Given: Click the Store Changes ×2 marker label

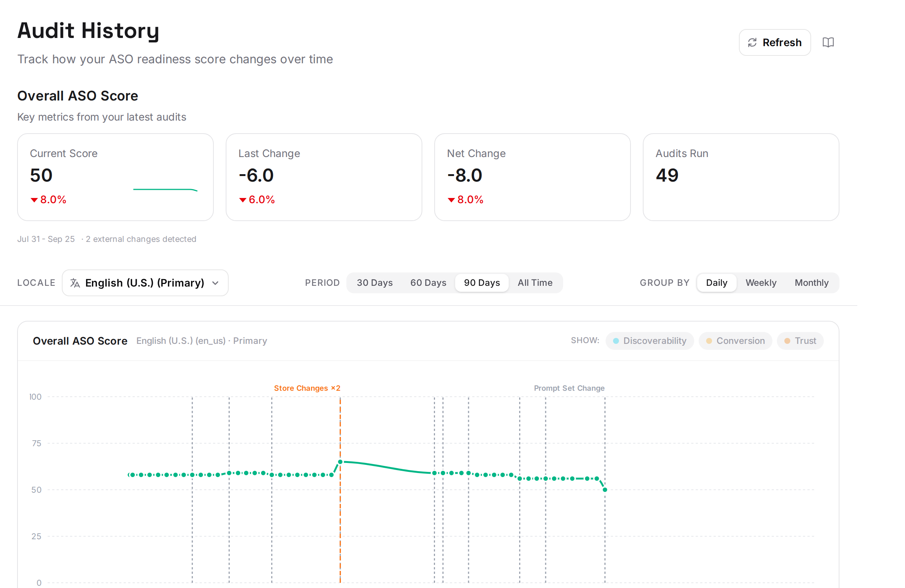Looking at the screenshot, I should 307,389.
